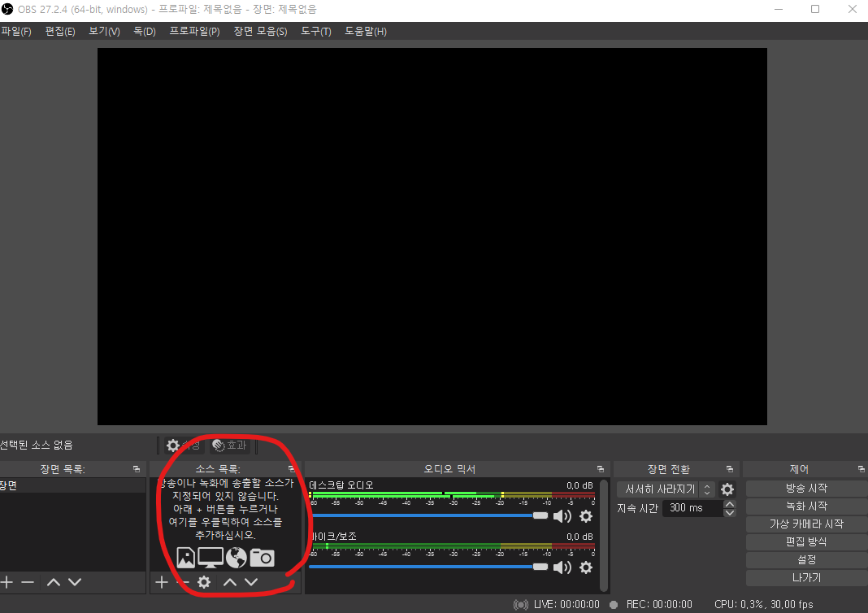Click 녹화 시작 button
868x613 pixels.
point(806,506)
